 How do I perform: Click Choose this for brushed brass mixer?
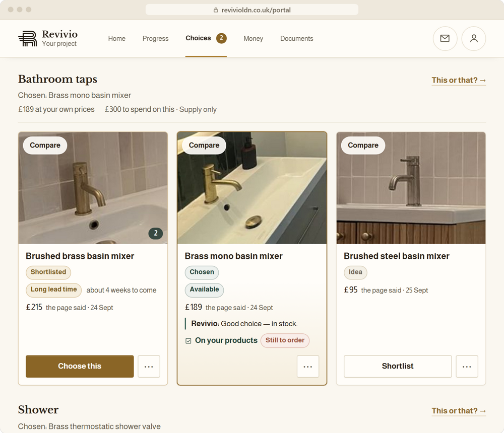(80, 366)
